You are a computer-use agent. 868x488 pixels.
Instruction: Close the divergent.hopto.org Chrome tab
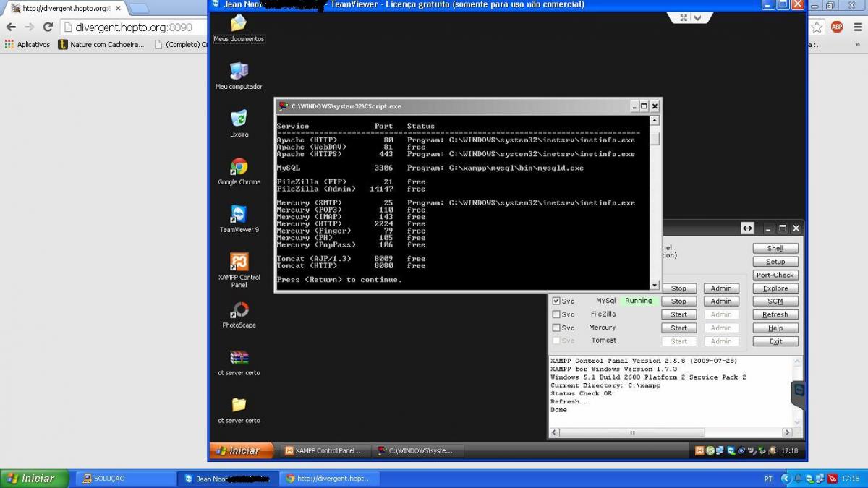click(x=116, y=8)
